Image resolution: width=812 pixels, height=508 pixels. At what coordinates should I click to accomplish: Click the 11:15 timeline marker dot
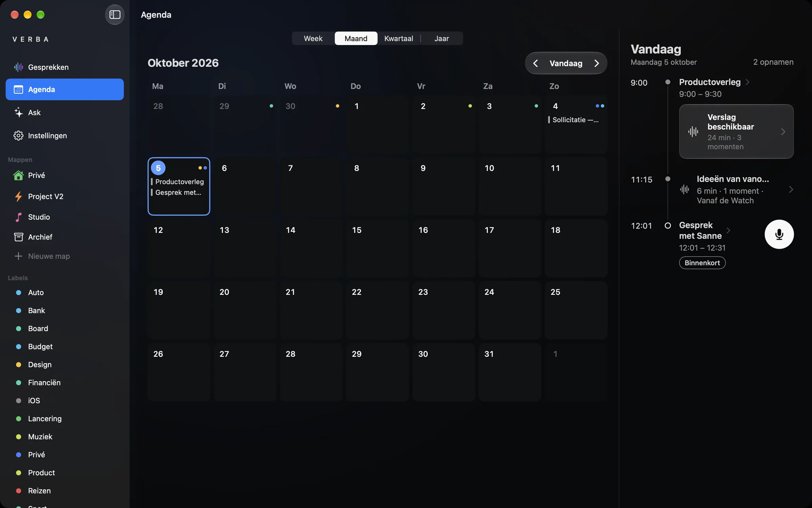668,179
